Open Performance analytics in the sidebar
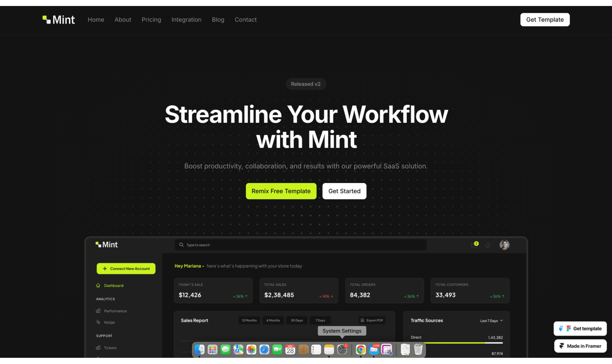The width and height of the screenshot is (612, 364). 115,311
